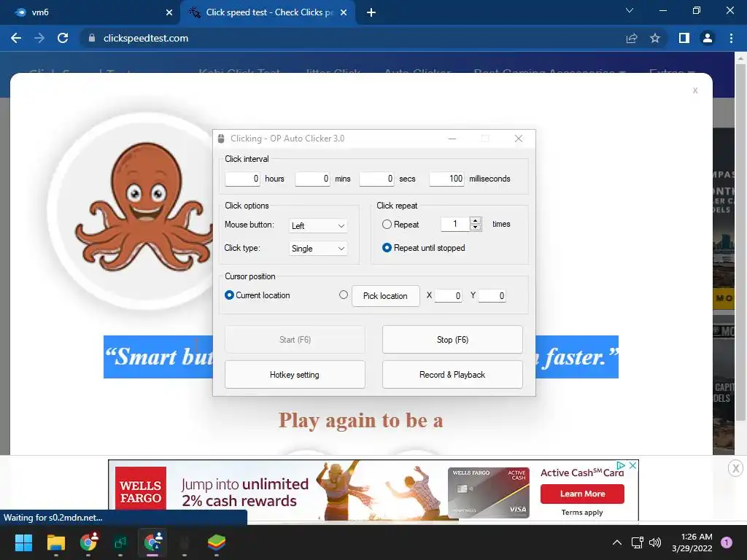Open Windows Start menu
The image size is (747, 560).
click(23, 542)
